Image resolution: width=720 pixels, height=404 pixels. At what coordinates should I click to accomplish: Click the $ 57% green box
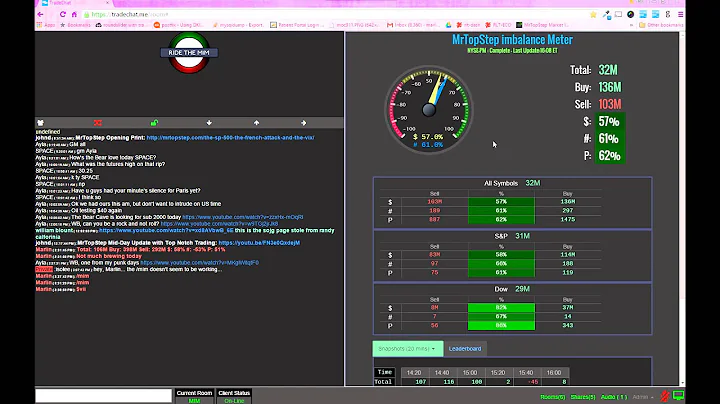610,122
